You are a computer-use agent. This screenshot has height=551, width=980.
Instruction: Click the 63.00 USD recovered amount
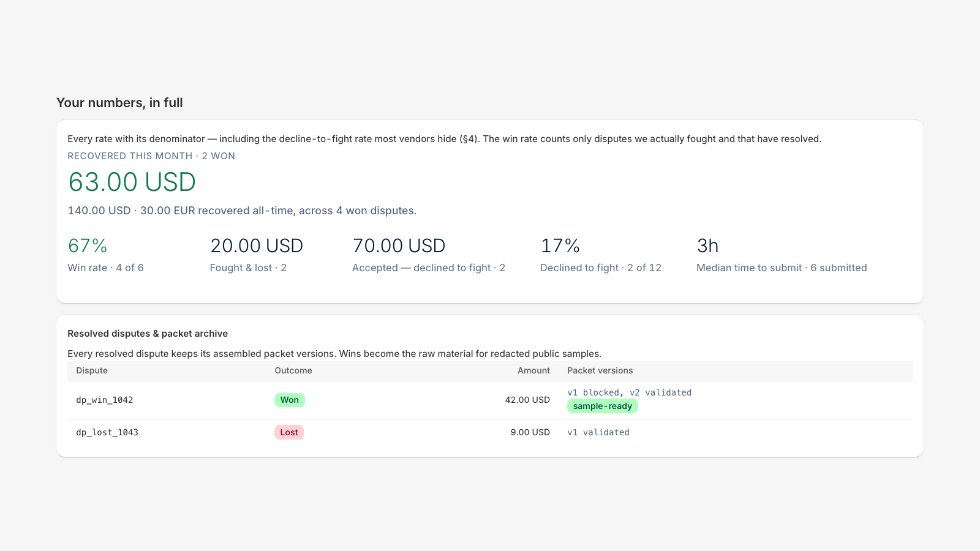132,182
